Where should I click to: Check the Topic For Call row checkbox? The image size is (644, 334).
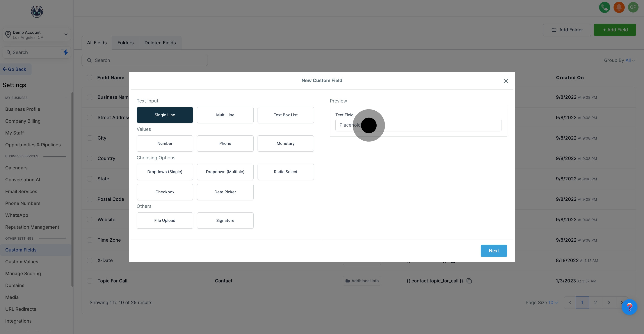89,281
